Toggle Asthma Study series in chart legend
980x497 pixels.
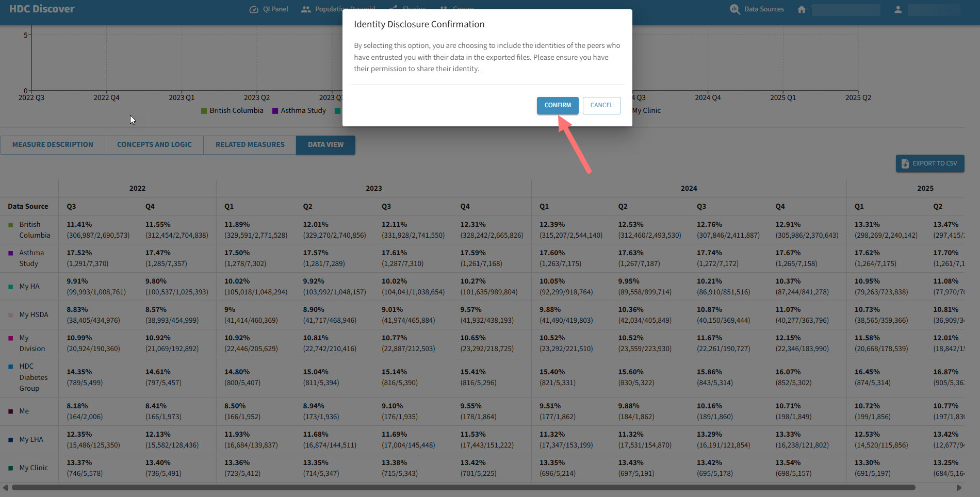click(x=299, y=111)
